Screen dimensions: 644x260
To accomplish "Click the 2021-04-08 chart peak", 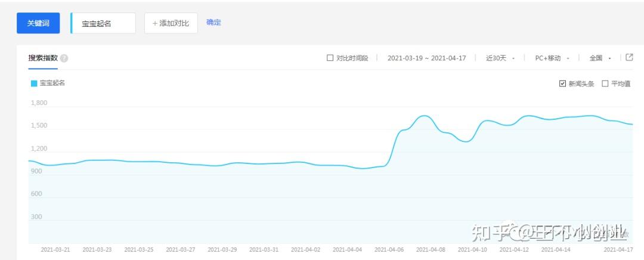I will coord(425,116).
